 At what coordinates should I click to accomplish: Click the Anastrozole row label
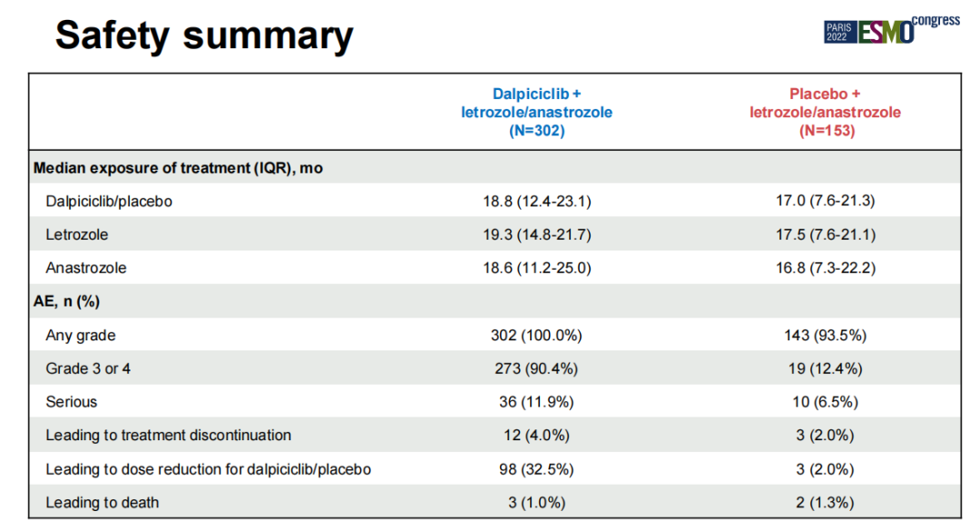tap(86, 269)
